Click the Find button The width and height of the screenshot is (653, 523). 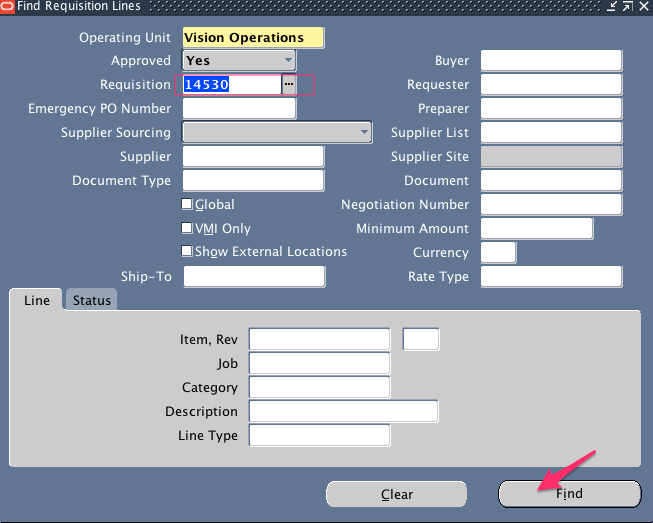pos(570,494)
